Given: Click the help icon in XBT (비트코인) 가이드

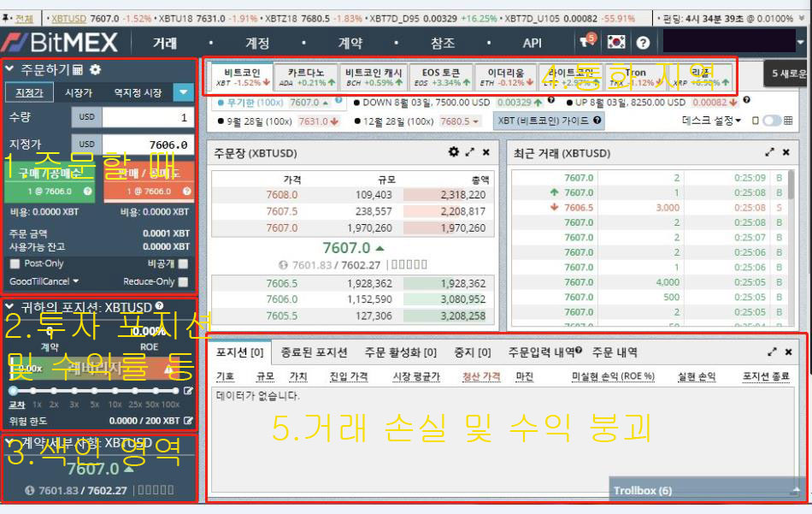Looking at the screenshot, I should click(597, 121).
